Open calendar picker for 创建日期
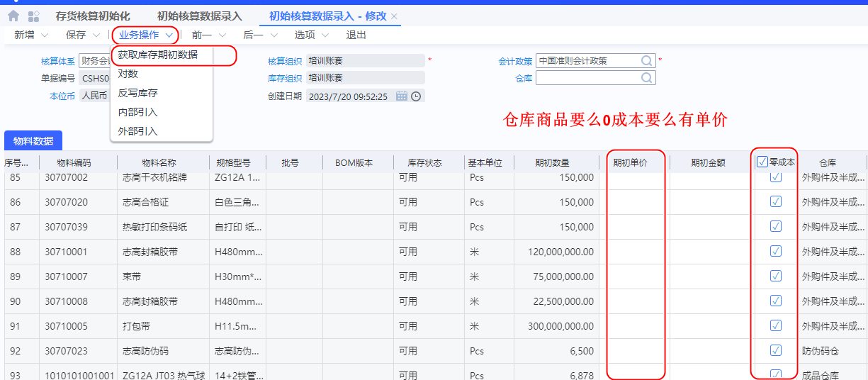The height and width of the screenshot is (380, 868). click(x=401, y=96)
